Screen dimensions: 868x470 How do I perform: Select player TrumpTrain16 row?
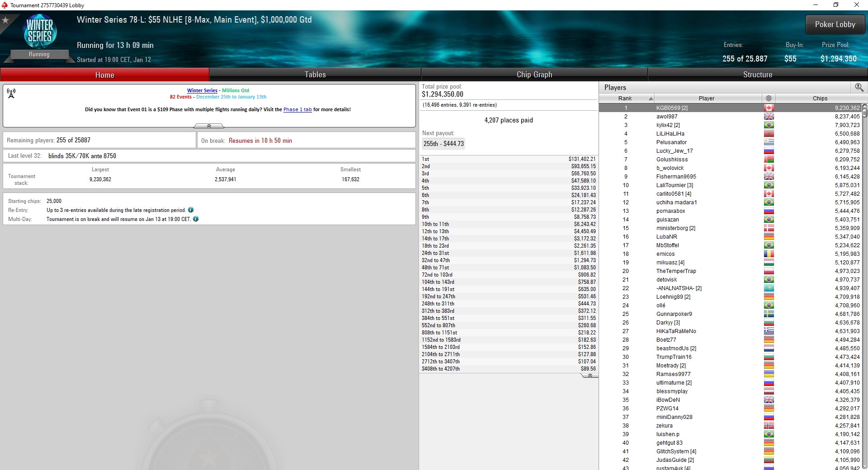pos(730,357)
